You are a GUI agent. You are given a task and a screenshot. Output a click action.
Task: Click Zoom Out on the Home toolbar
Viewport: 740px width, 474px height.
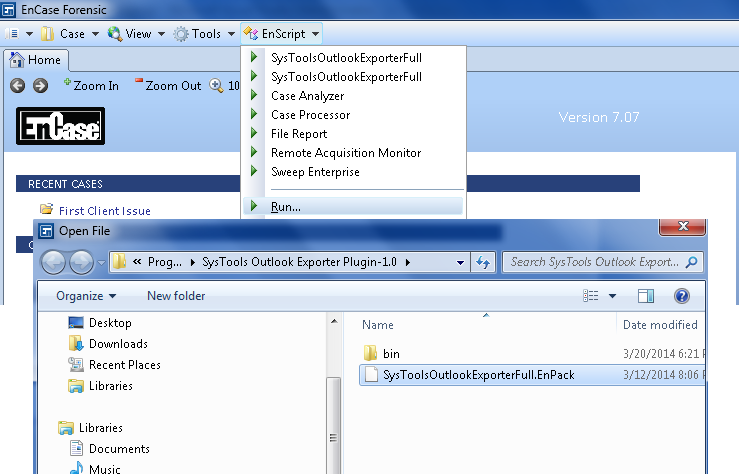168,85
